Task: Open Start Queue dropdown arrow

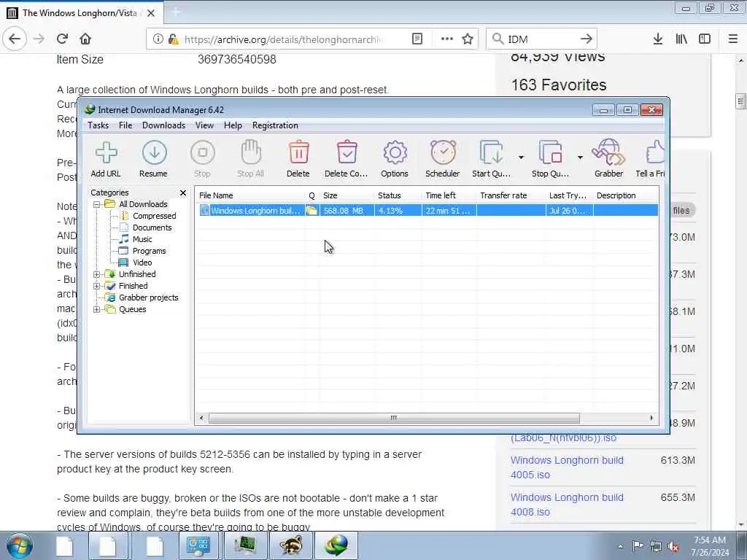Action: pos(521,157)
